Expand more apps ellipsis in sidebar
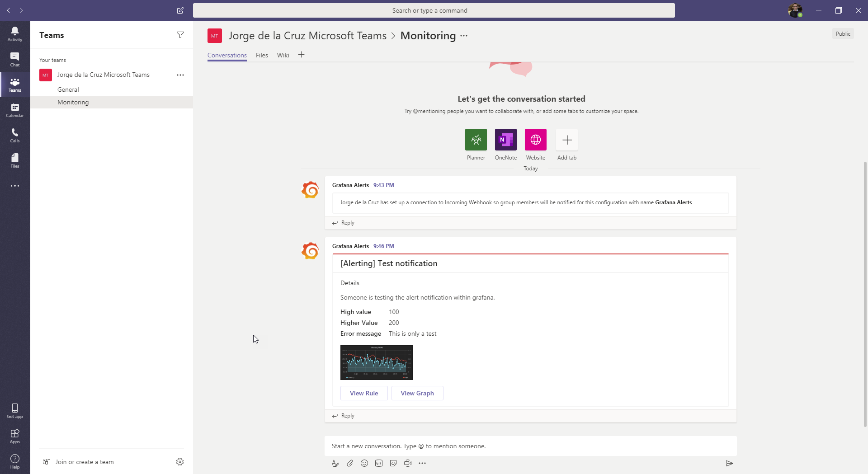The width and height of the screenshot is (868, 474). point(15,186)
